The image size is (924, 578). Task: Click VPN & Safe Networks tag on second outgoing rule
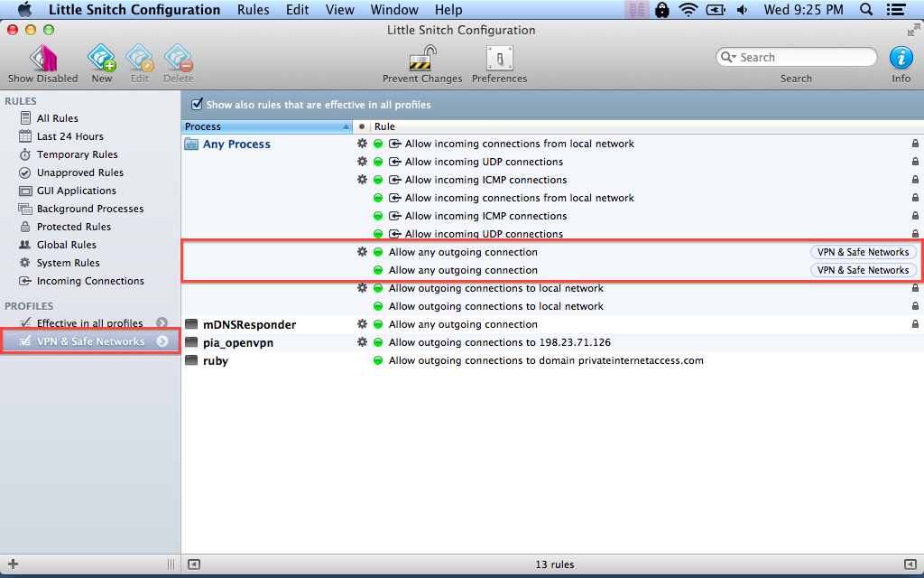[x=864, y=270]
